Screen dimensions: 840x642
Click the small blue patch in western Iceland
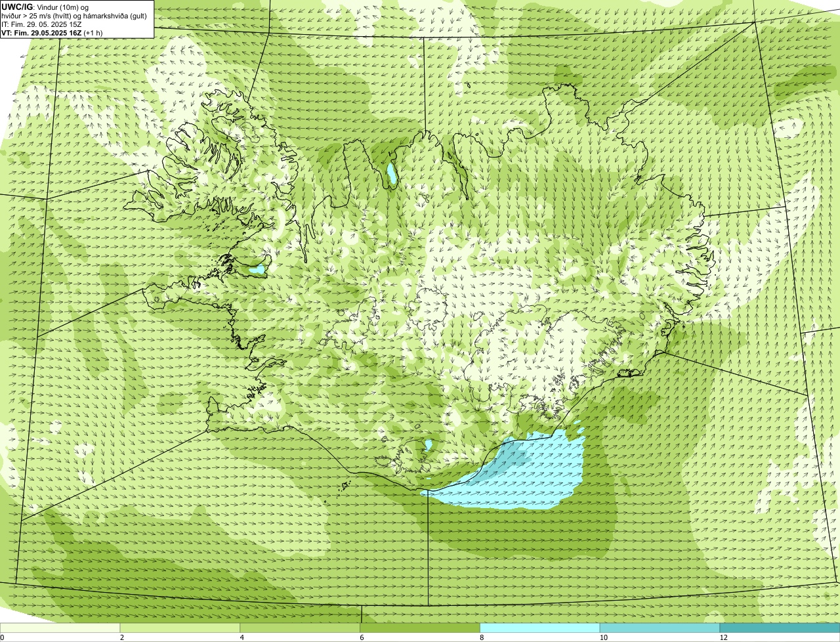tap(257, 269)
